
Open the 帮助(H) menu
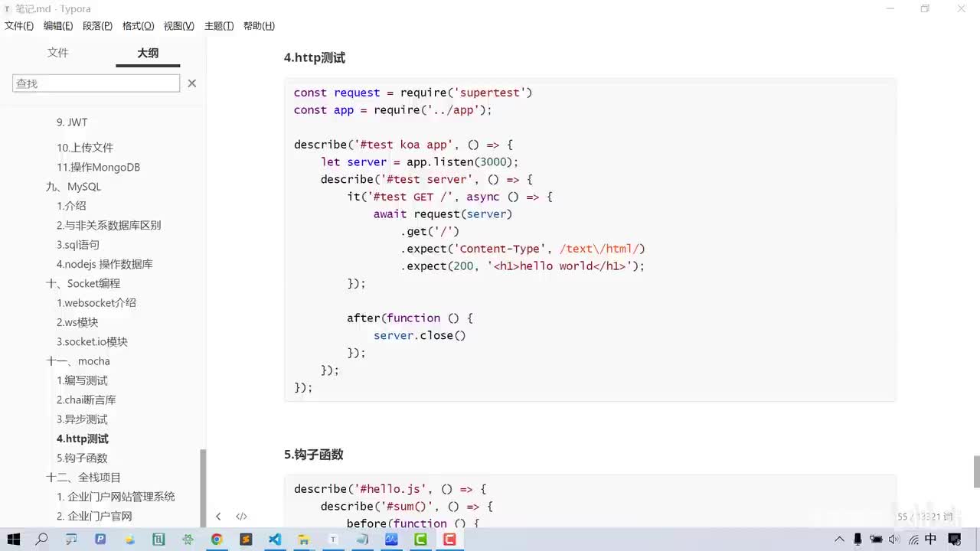tap(259, 26)
